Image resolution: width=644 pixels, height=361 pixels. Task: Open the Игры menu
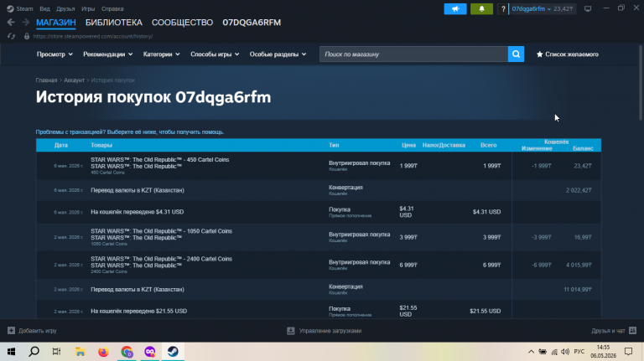(88, 8)
